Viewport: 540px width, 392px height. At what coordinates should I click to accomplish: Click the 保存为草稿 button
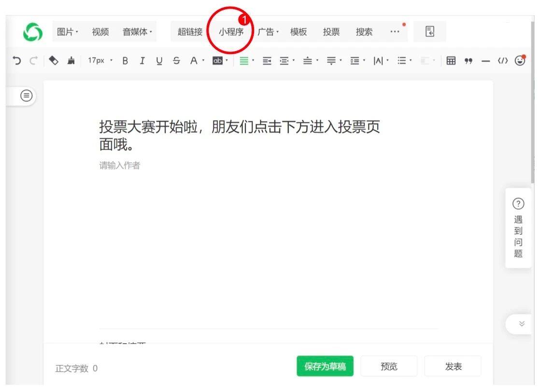click(x=325, y=366)
